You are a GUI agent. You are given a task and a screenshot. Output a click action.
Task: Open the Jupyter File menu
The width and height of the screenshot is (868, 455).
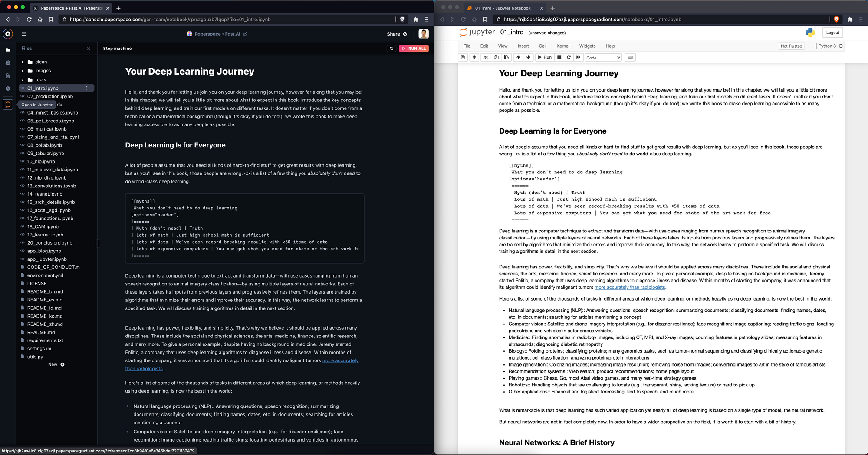point(467,46)
